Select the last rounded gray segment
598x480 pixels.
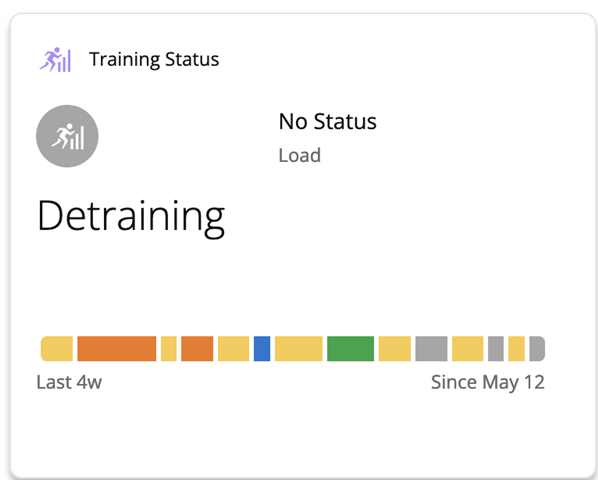tap(537, 348)
